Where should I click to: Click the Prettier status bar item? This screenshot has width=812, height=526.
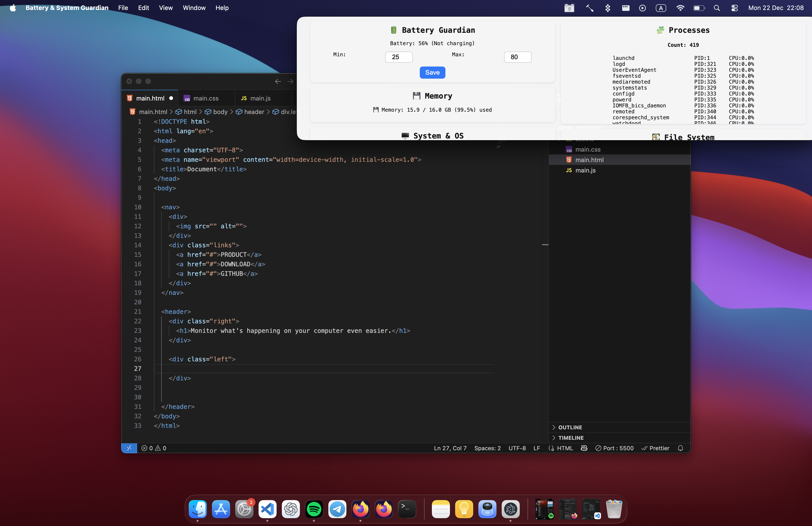pos(655,448)
